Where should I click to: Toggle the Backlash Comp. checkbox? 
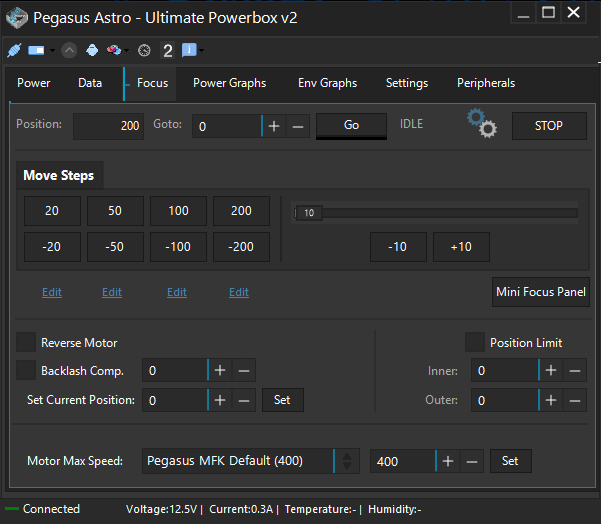coord(26,370)
